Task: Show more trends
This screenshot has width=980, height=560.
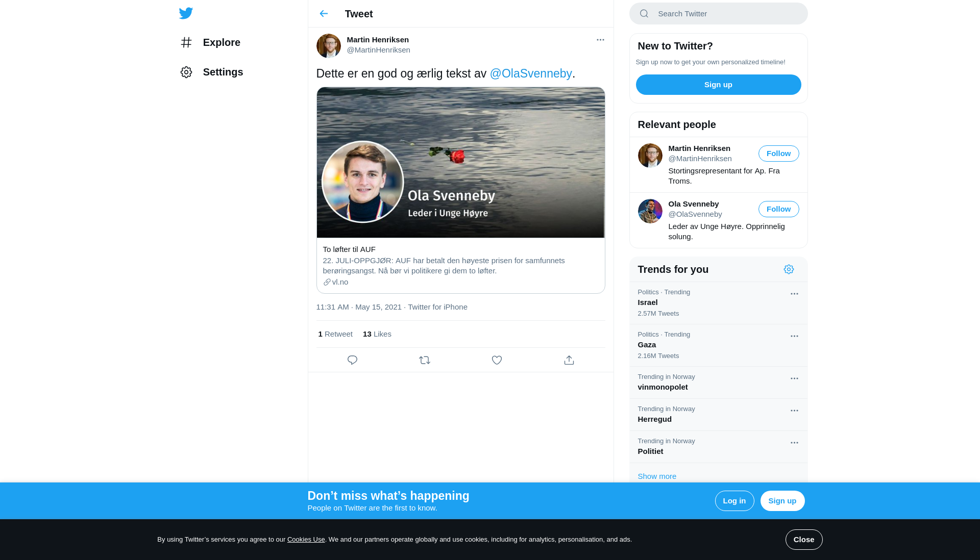Action: (x=657, y=476)
